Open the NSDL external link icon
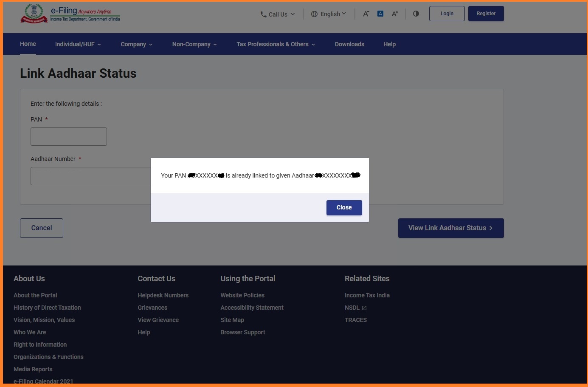The height and width of the screenshot is (387, 588). point(364,308)
